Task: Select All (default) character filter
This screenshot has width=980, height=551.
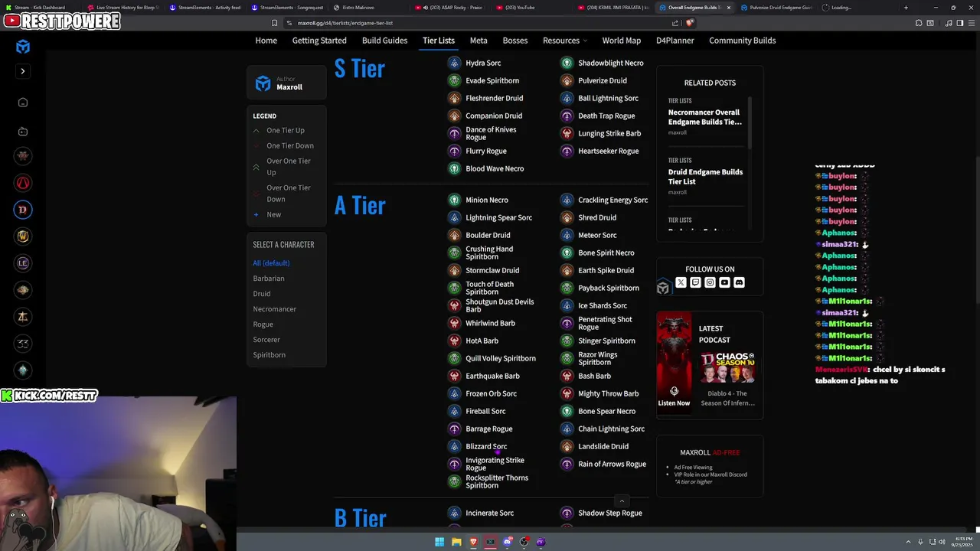Action: [271, 263]
